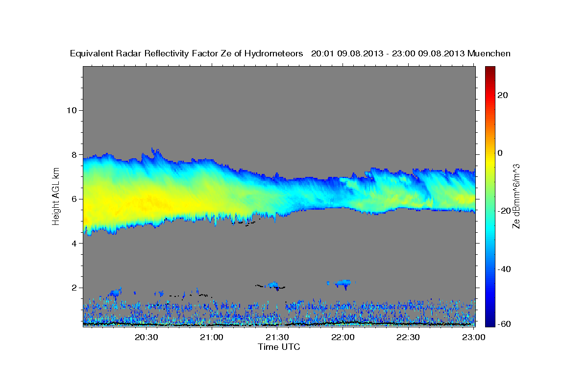Click the 'Ze dBmm^6/m^3' colorbar label
Viewport: 588px width, 392px height.
(516, 197)
